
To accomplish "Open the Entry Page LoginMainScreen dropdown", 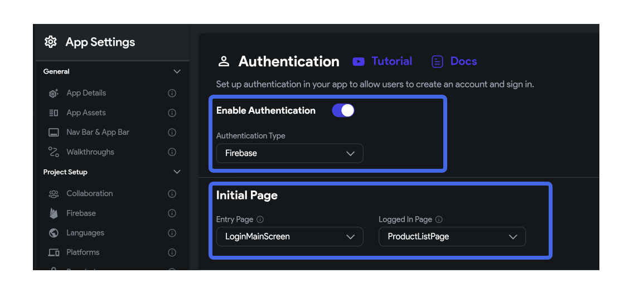I will tap(289, 236).
